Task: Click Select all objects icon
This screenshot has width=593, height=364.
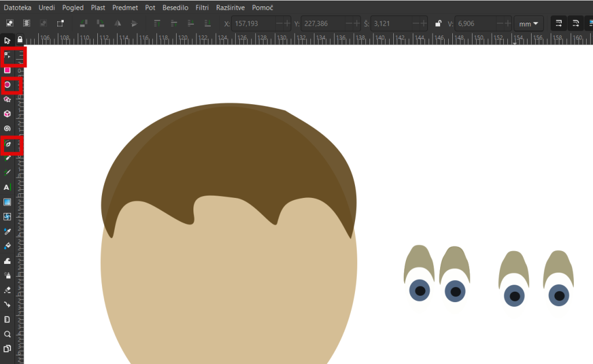Action: tap(9, 23)
